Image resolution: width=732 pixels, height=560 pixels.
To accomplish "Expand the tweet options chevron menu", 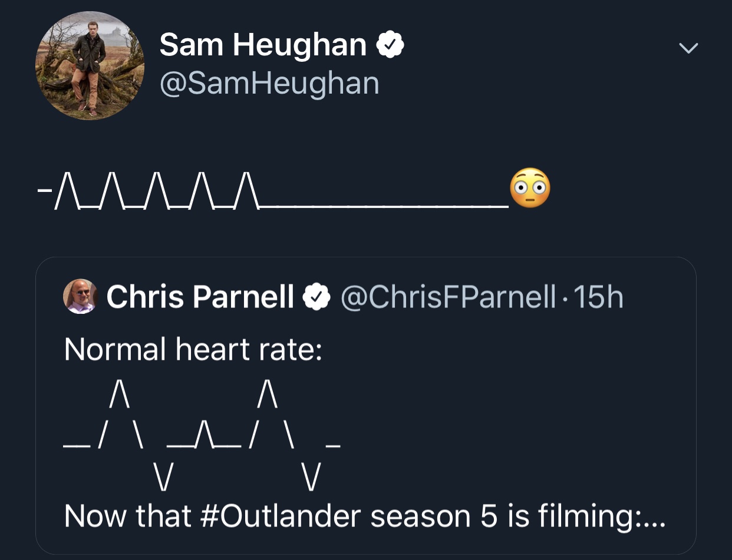I will (688, 48).
